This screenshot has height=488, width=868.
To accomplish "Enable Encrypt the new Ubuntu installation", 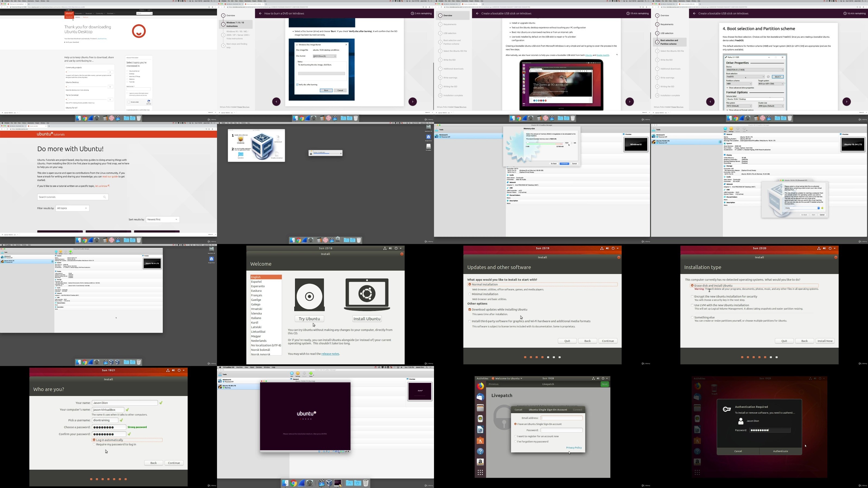I will pos(692,297).
